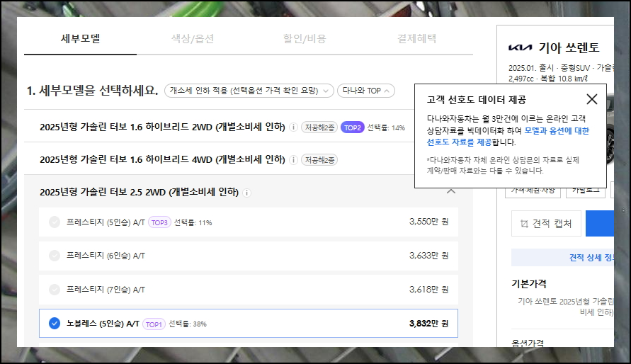631x364 pixels.
Task: Click the 3,832만 원 price
Action: coord(428,324)
